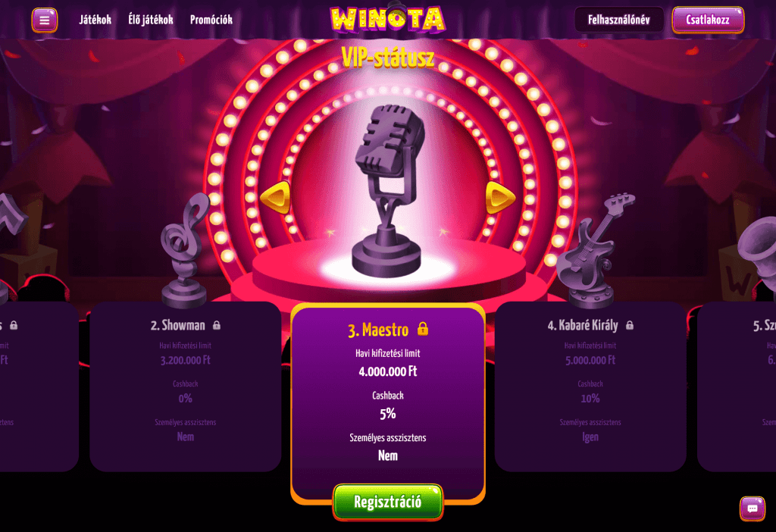This screenshot has height=532, width=776.
Task: Select the partially visible level 5 card
Action: point(737,386)
